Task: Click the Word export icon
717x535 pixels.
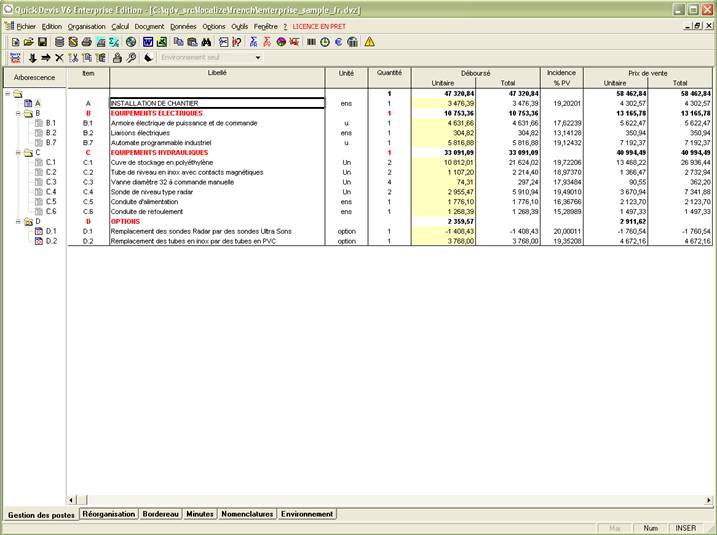Action: [148, 42]
